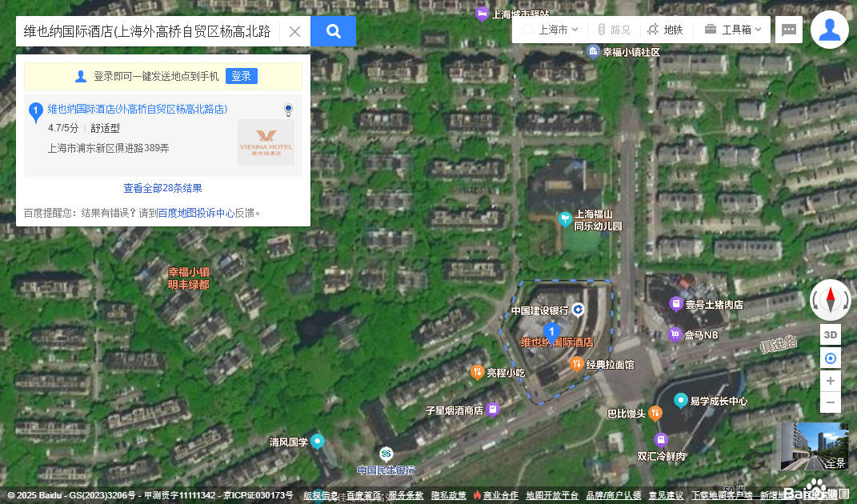The image size is (857, 504).
Task: Click the locate my position button
Action: [830, 358]
